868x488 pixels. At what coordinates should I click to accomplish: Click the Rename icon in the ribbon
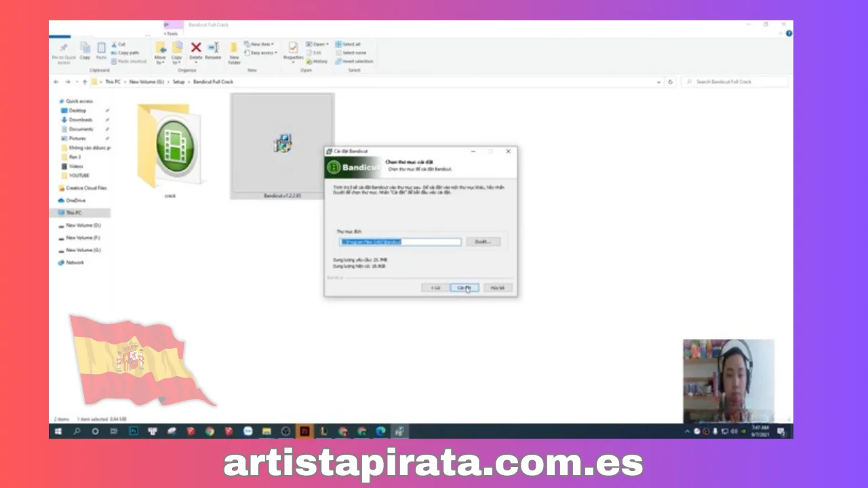click(213, 50)
